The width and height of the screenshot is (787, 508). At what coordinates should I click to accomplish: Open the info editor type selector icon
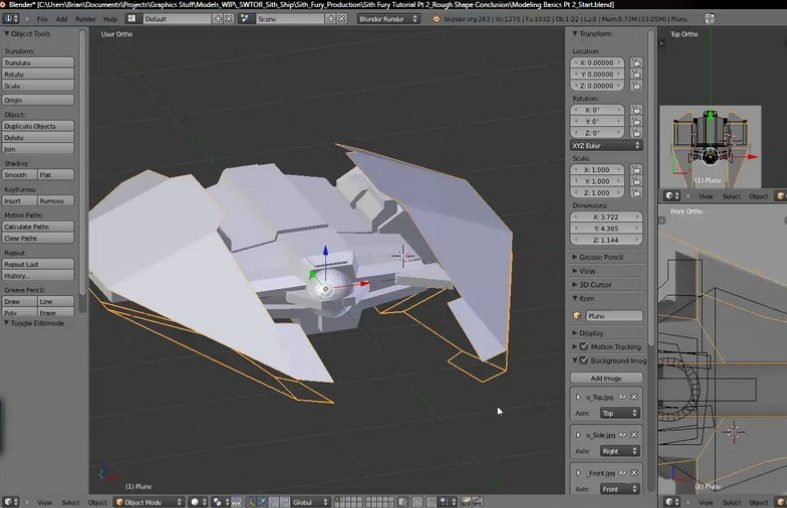point(11,19)
